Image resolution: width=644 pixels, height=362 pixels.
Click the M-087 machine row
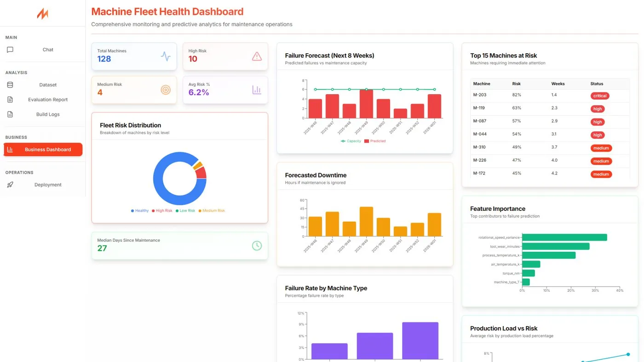[x=550, y=122]
